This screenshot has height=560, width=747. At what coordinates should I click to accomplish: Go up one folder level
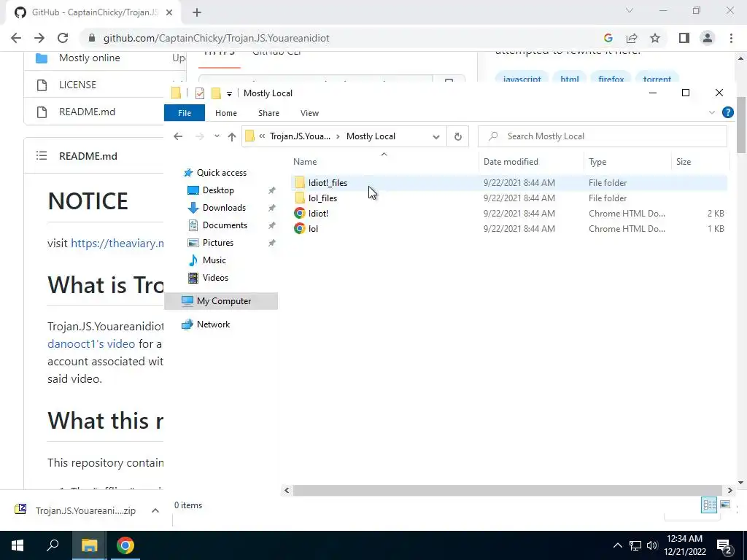[x=232, y=136]
